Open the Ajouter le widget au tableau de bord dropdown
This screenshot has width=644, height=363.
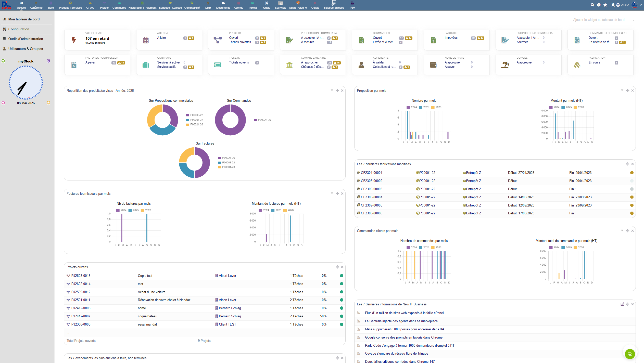603,20
